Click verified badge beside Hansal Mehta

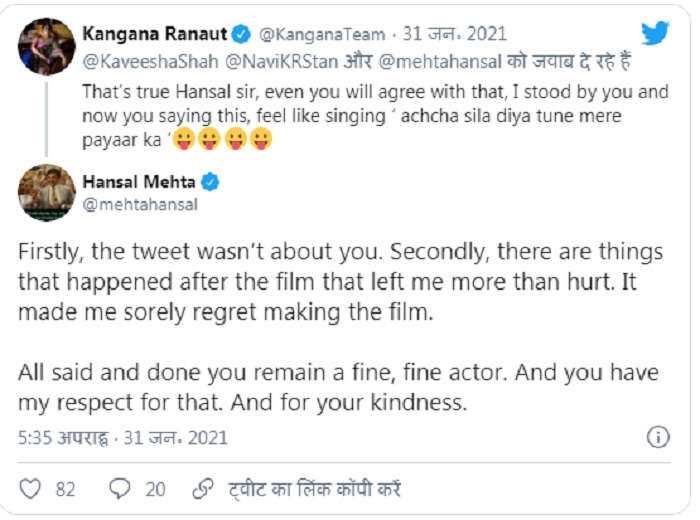pos(211,182)
